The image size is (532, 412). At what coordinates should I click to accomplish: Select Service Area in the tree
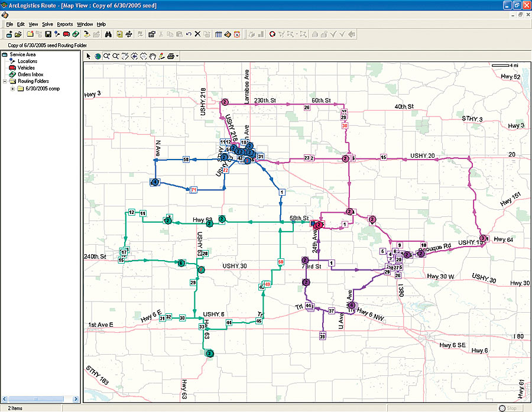click(22, 54)
